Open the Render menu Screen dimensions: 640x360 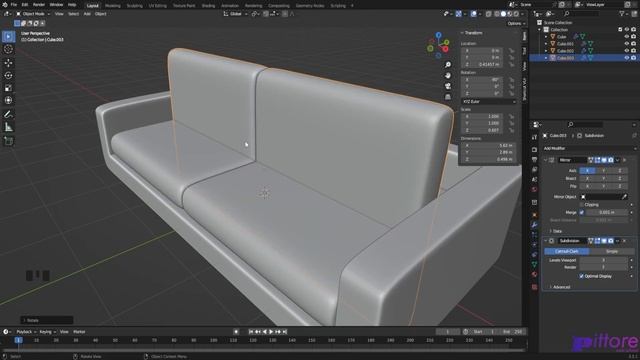(x=39, y=4)
